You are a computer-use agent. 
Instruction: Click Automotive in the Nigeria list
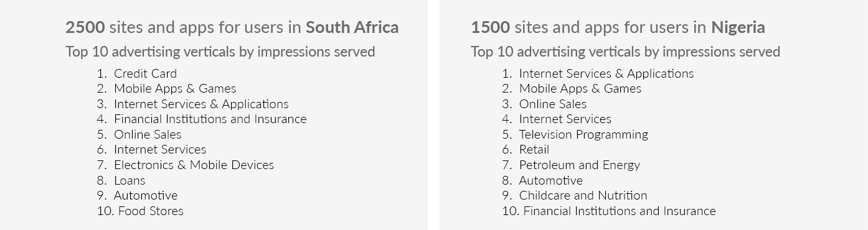pos(551,180)
